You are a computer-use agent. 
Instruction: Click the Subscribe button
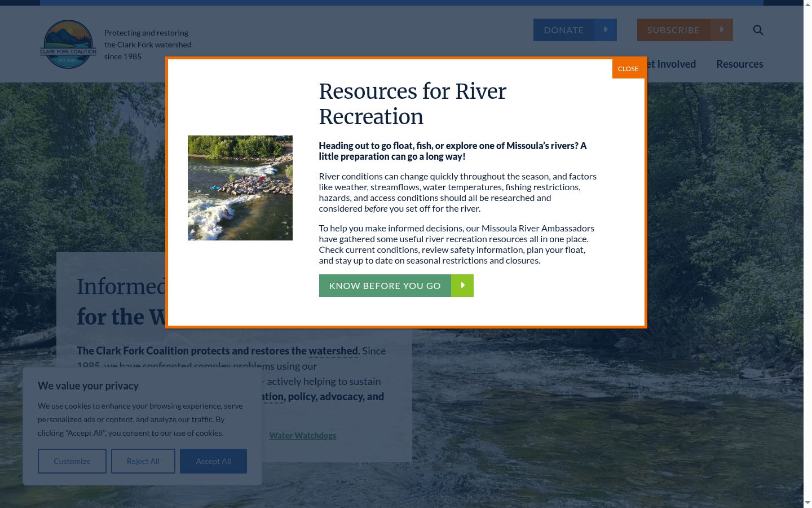pyautogui.click(x=685, y=30)
